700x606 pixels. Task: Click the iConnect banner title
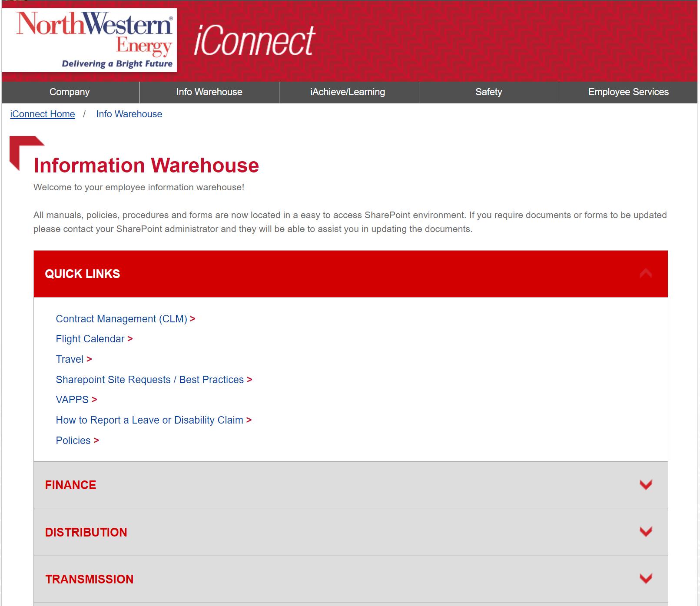(x=255, y=41)
